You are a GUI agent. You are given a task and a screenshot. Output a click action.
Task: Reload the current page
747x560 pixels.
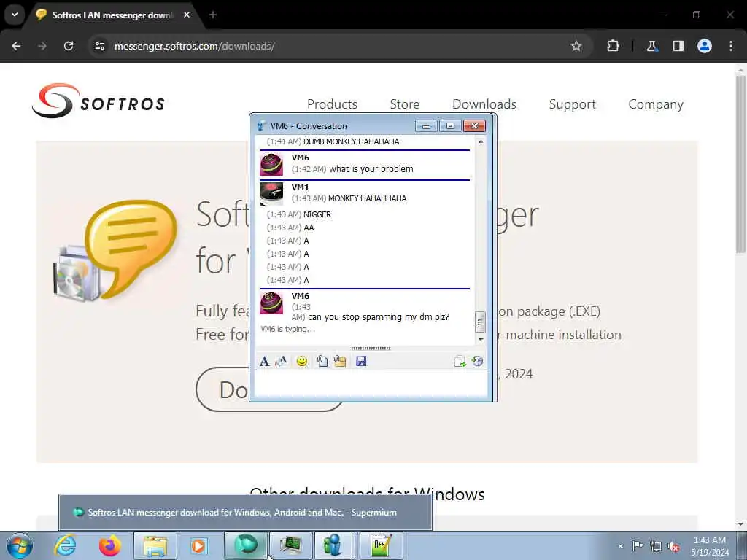[x=69, y=46]
